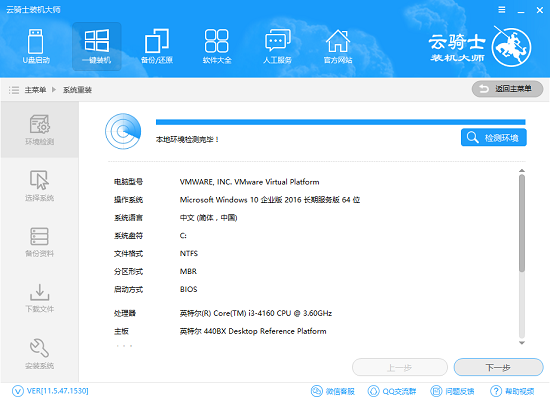The image size is (550, 400).
Task: Click the BIOS boot mode value
Action: point(188,289)
